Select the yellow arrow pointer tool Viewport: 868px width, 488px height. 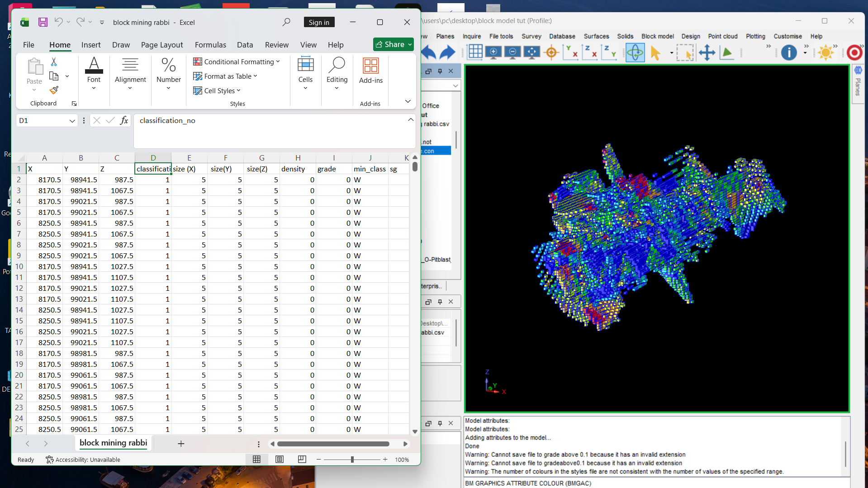(655, 53)
